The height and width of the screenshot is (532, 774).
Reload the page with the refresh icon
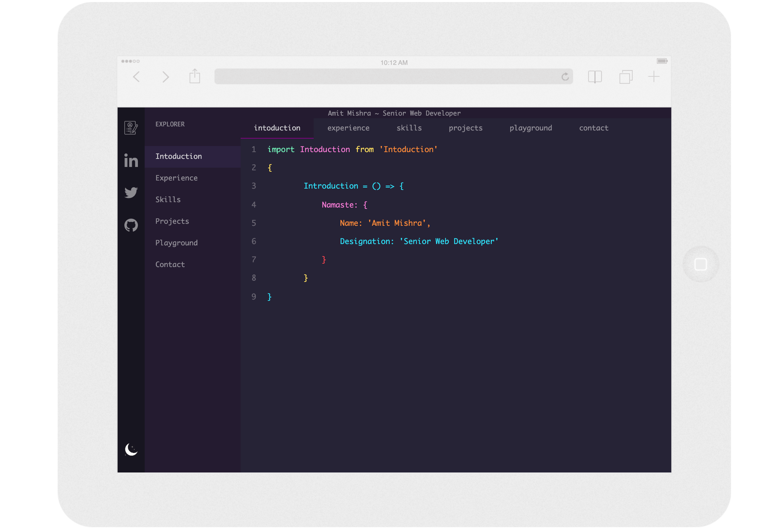tap(565, 77)
